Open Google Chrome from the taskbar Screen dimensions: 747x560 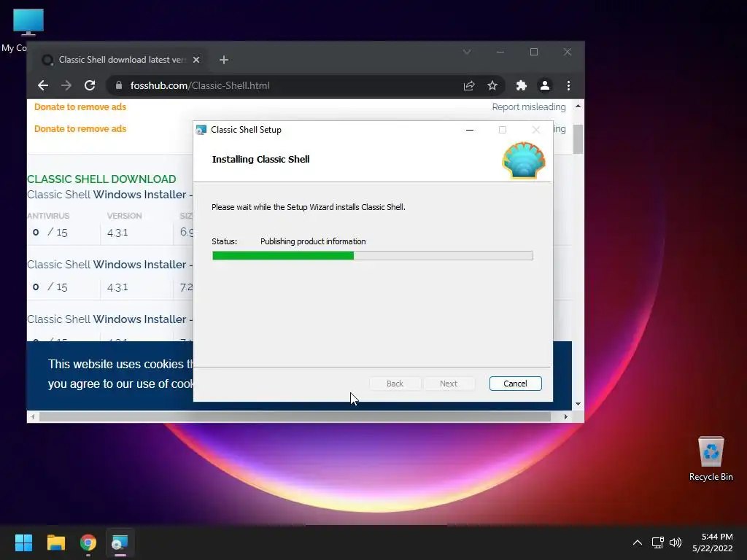click(x=88, y=542)
